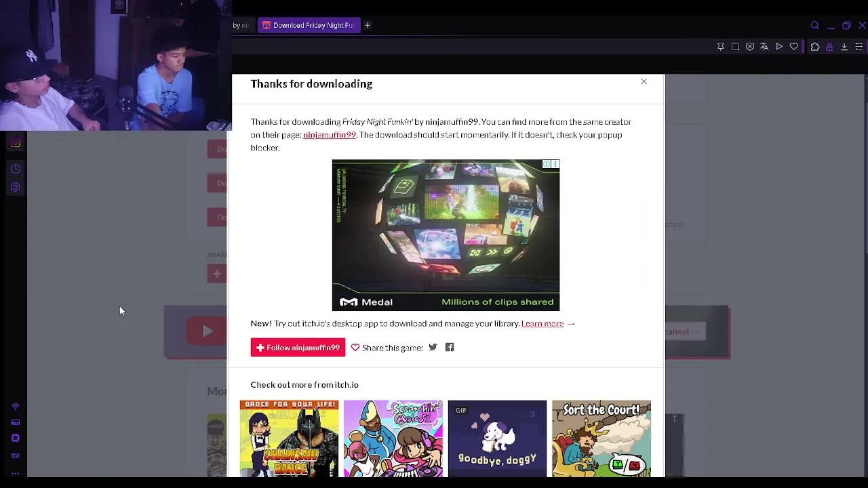Switch to the partially hidden 'by nin' tab
The image size is (868, 488).
click(243, 25)
